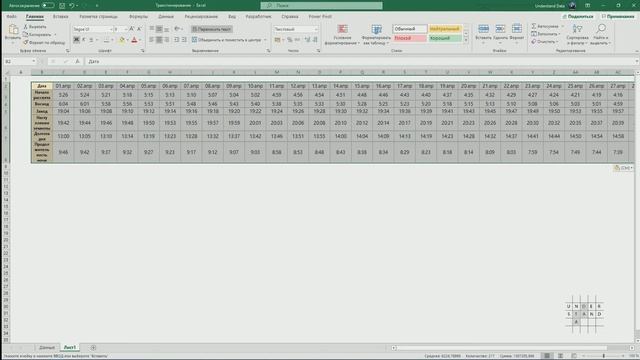
Task: Open the Файл tab
Action: (11, 17)
